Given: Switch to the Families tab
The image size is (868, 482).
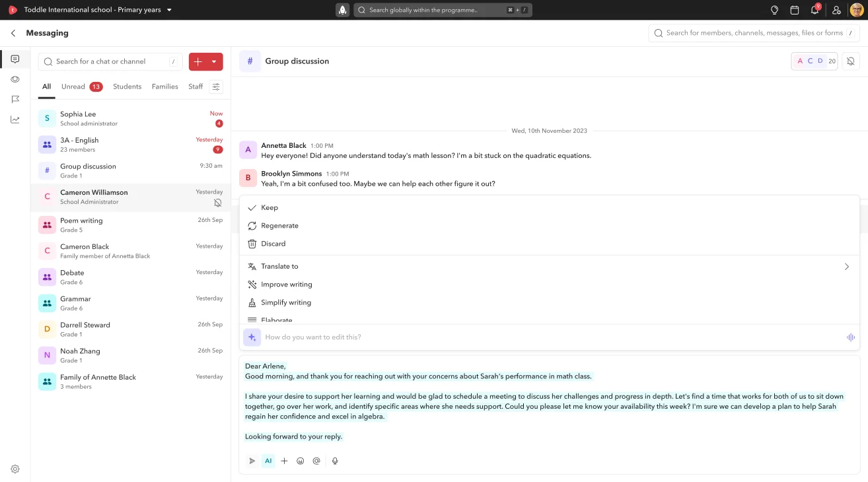Looking at the screenshot, I should click(164, 86).
